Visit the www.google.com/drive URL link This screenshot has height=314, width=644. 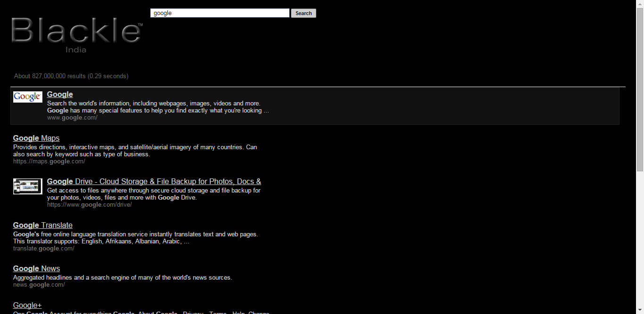(x=90, y=204)
